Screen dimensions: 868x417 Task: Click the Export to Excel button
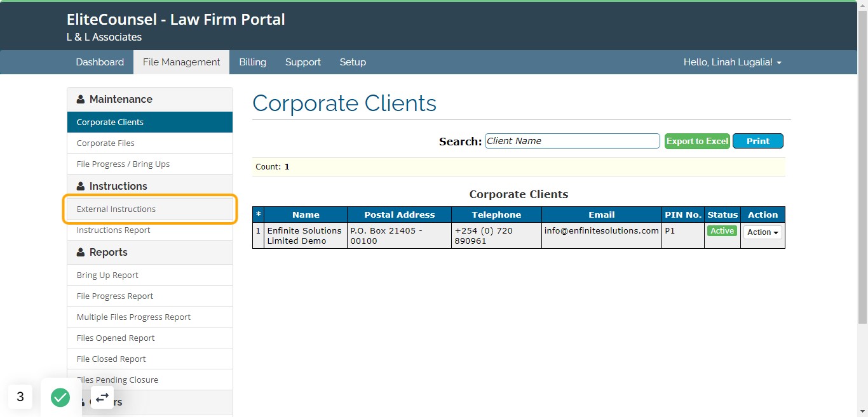pyautogui.click(x=697, y=141)
